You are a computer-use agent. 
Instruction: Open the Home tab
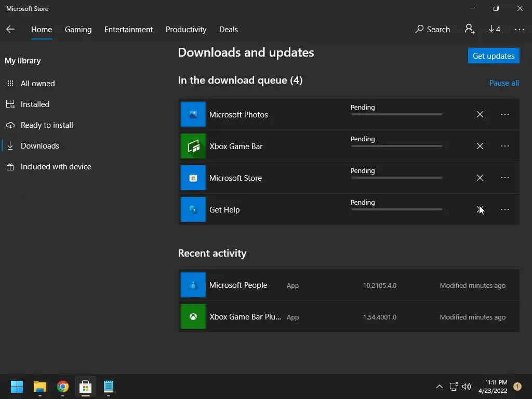[42, 30]
